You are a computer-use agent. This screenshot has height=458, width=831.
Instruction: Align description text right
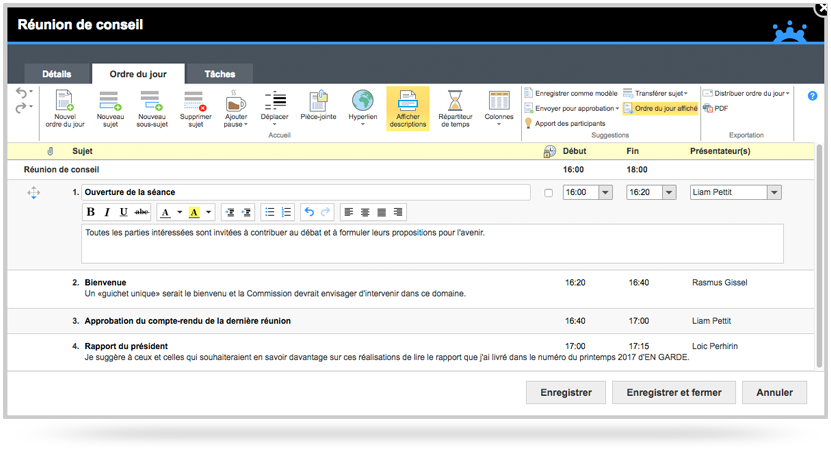pos(398,212)
